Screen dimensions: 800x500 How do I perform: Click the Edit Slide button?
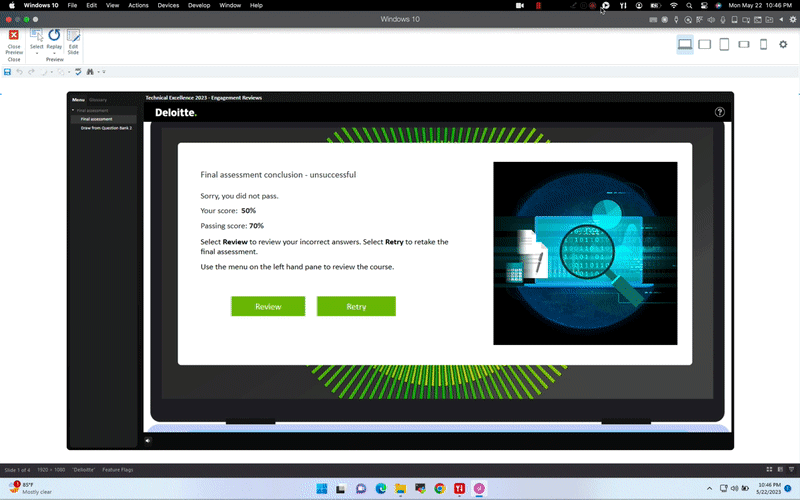pyautogui.click(x=73, y=42)
